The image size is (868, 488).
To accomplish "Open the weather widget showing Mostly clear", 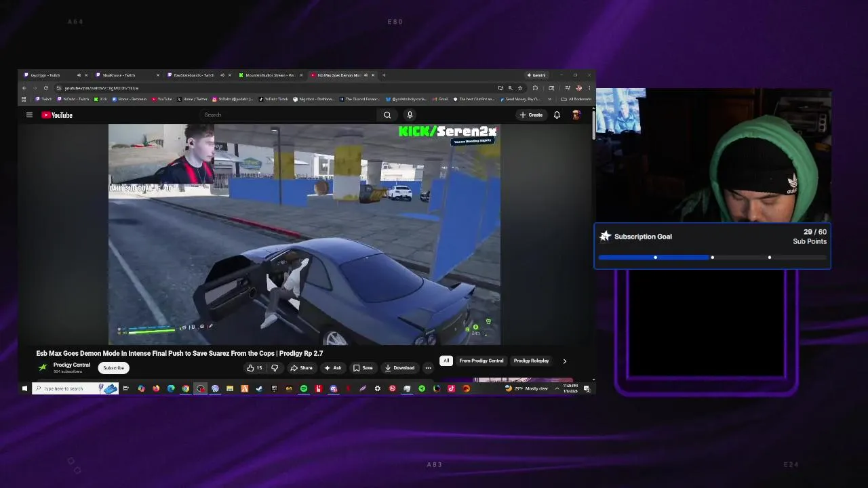I will coord(527,388).
